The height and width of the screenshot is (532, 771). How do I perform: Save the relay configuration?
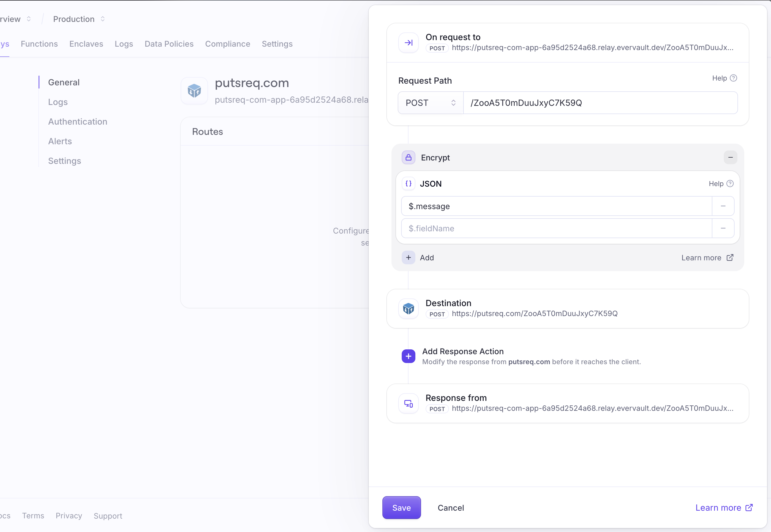point(401,508)
